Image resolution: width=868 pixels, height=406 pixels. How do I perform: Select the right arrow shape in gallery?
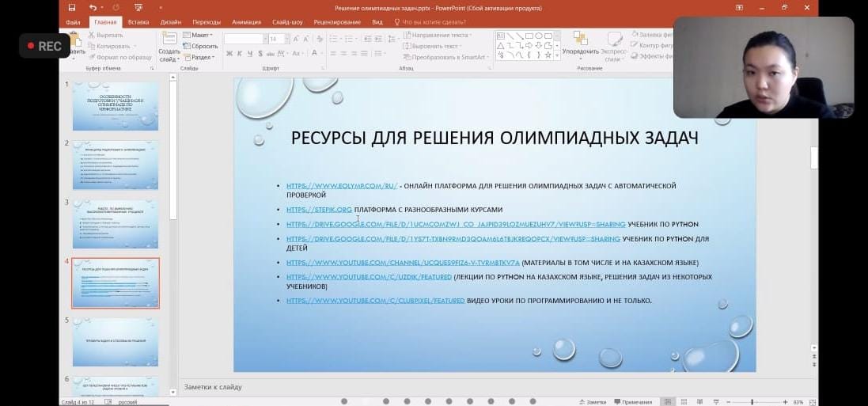tap(529, 45)
